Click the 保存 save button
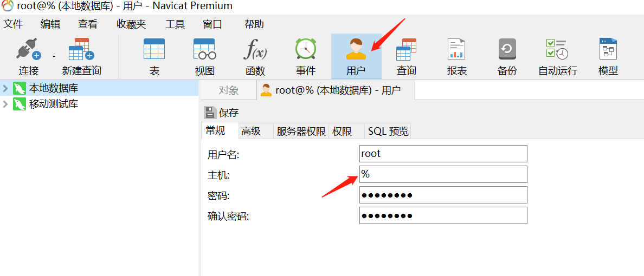Screen dimensions: 644x276 tap(221, 113)
